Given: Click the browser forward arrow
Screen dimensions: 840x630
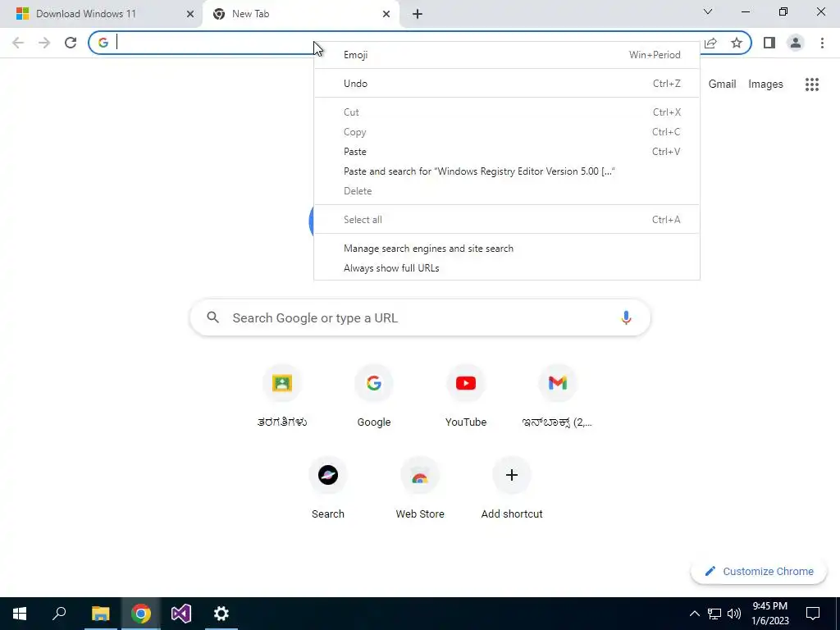Looking at the screenshot, I should [44, 43].
